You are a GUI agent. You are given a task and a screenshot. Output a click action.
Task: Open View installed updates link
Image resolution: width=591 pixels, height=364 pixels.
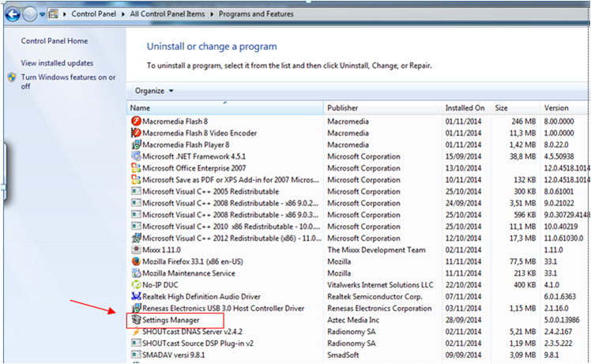point(57,63)
